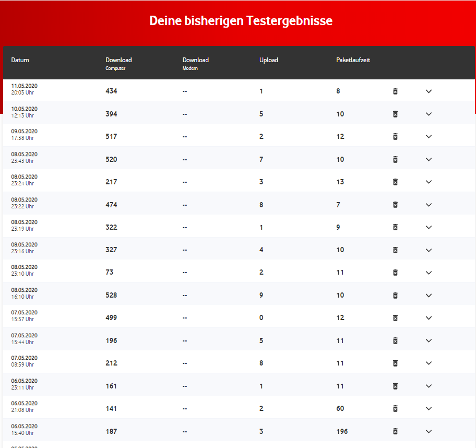This screenshot has width=476, height=448.
Task: Select upload value 9 in 16:10 row
Action: pos(261,295)
